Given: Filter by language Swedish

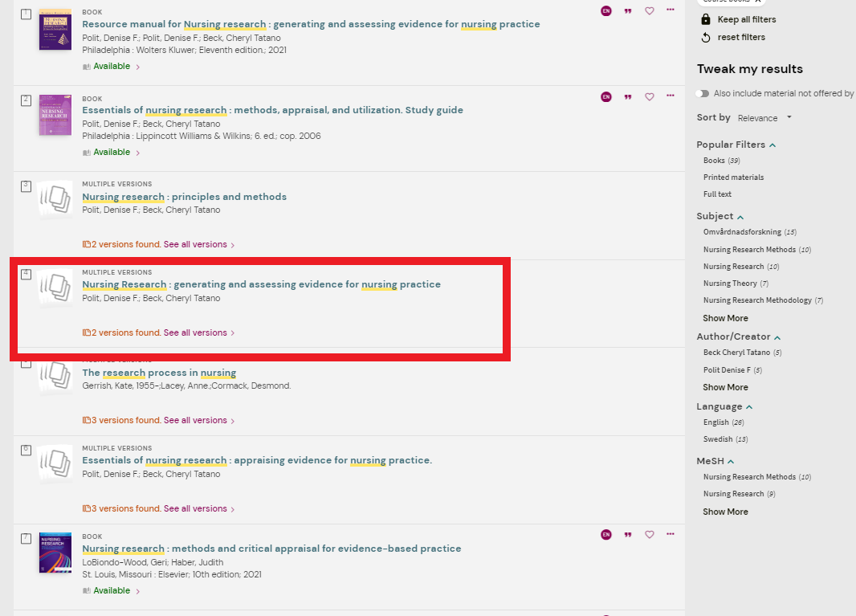Looking at the screenshot, I should click(x=725, y=439).
